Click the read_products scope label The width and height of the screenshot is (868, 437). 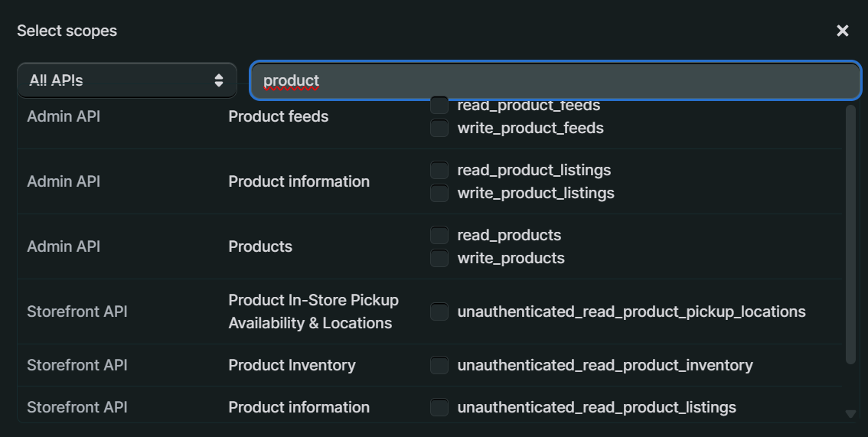coord(509,235)
